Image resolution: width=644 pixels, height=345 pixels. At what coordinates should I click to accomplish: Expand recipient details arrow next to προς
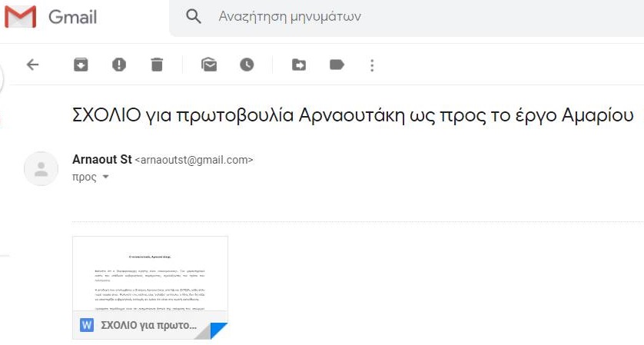(x=106, y=177)
